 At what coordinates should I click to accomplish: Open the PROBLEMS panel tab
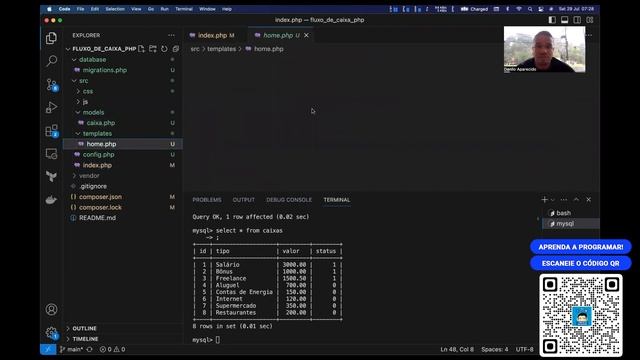point(207,200)
